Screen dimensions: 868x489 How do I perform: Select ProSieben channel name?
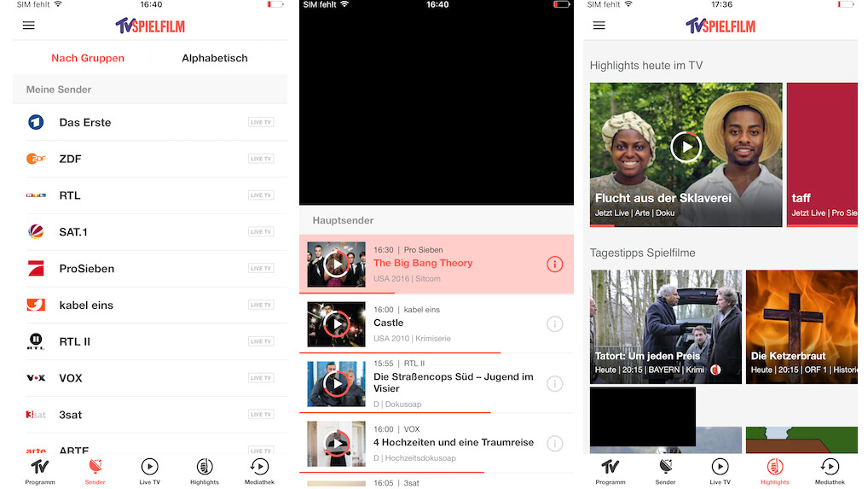tap(87, 269)
